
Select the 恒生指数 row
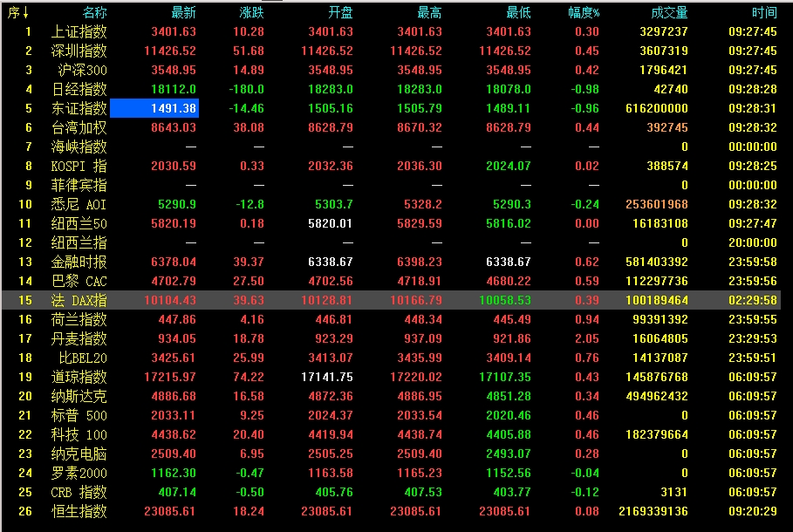(x=79, y=511)
